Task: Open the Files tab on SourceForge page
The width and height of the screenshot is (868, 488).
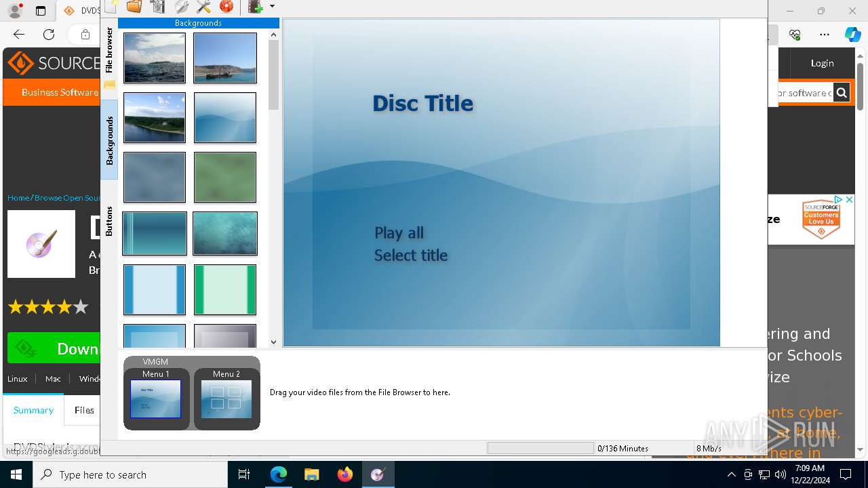Action: (x=84, y=410)
